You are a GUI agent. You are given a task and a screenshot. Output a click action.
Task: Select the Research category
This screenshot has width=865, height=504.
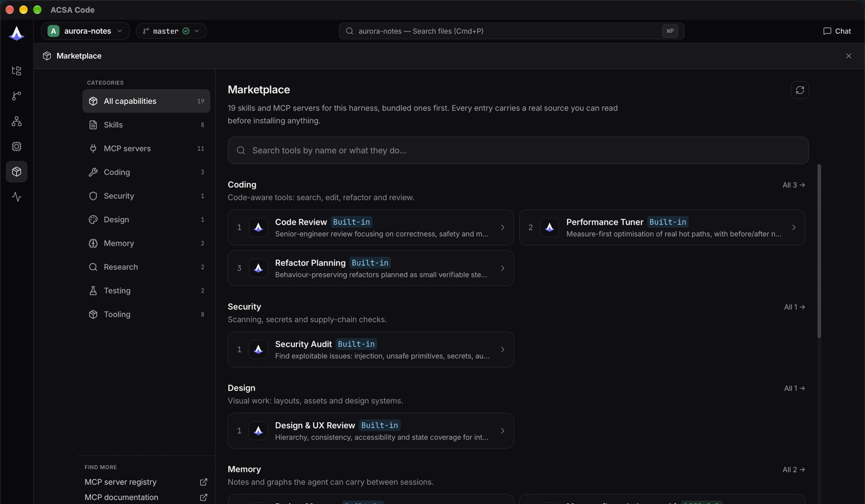click(146, 267)
